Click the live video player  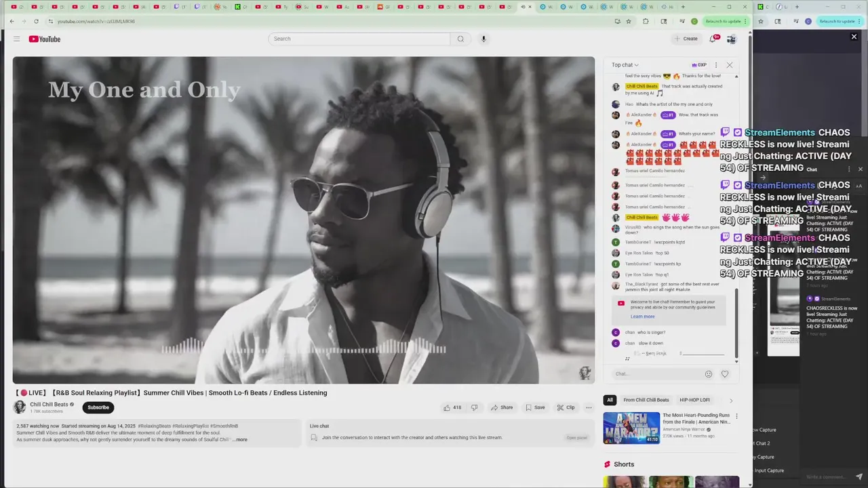point(304,220)
